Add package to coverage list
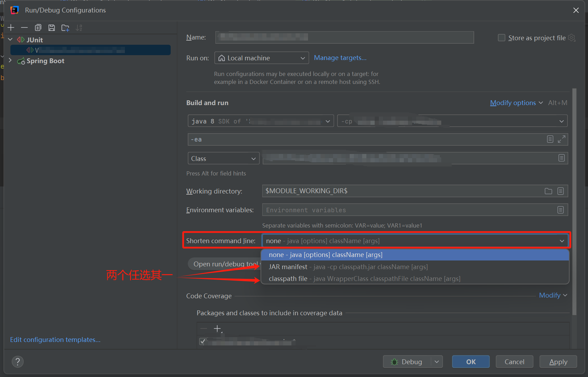The image size is (588, 377). pyautogui.click(x=218, y=328)
